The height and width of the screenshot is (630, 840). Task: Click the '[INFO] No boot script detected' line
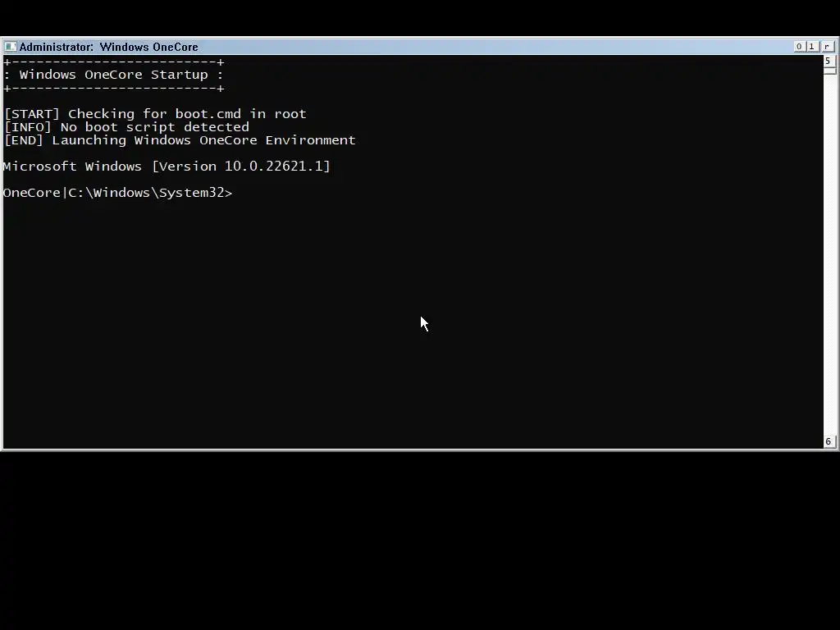[x=127, y=127]
